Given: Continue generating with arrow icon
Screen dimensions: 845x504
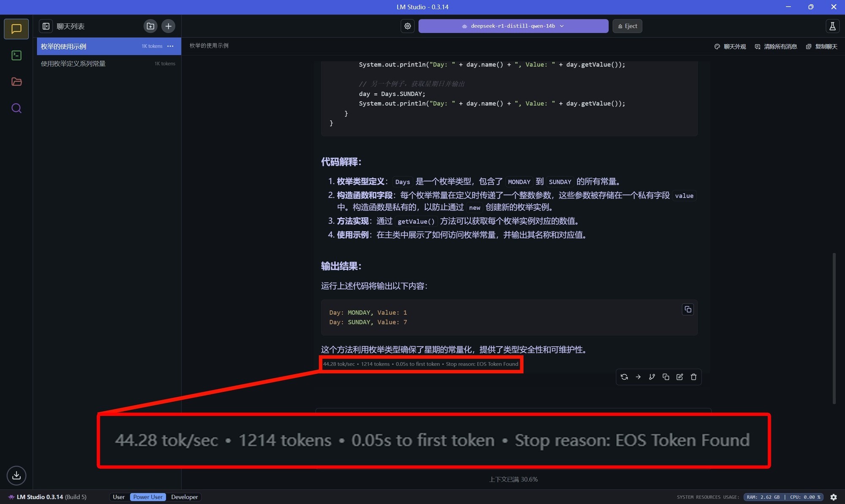Looking at the screenshot, I should point(638,377).
